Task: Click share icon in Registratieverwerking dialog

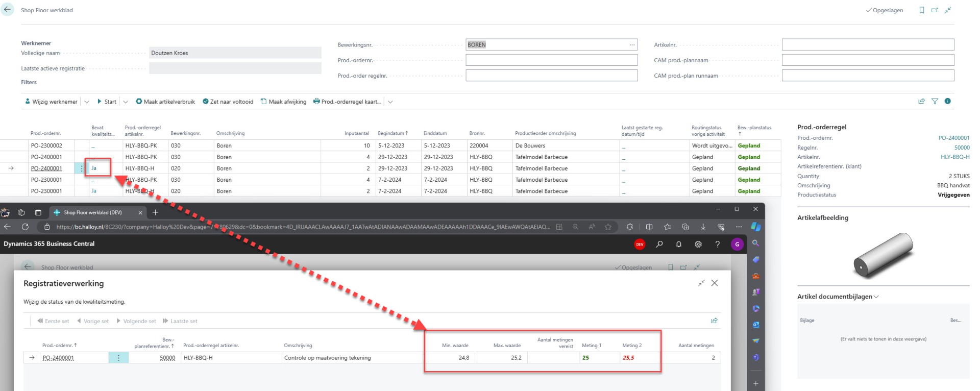Action: tap(714, 321)
